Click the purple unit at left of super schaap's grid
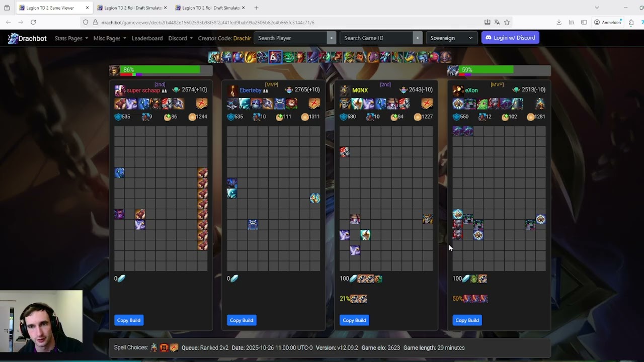 [119, 214]
